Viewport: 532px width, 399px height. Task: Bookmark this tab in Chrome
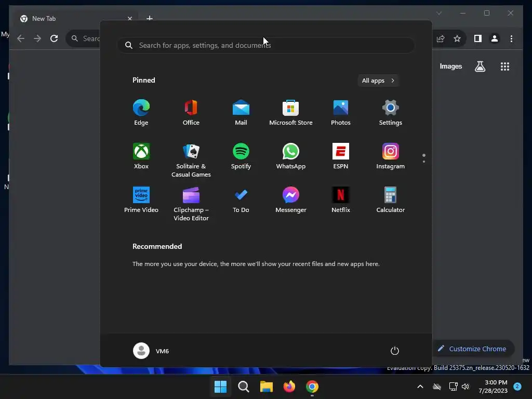457,38
